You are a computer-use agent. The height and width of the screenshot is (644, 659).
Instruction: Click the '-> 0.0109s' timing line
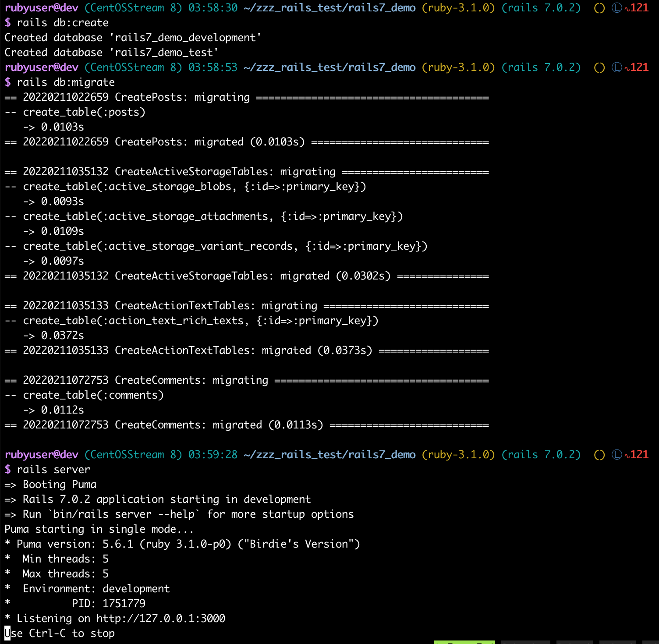53,231
